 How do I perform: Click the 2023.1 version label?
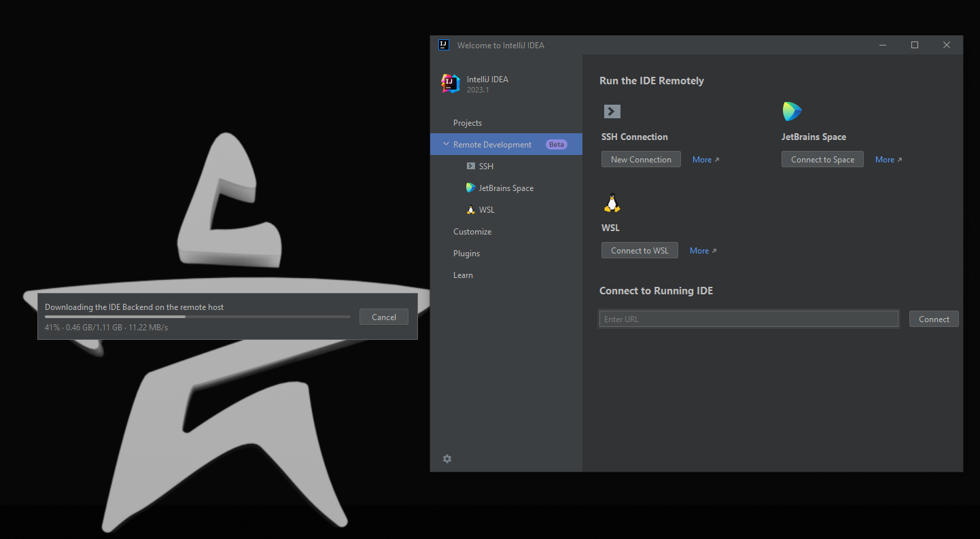tap(478, 90)
